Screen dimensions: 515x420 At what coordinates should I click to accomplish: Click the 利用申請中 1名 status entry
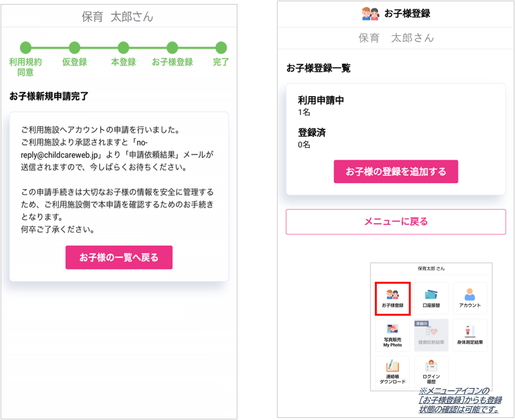click(x=321, y=106)
